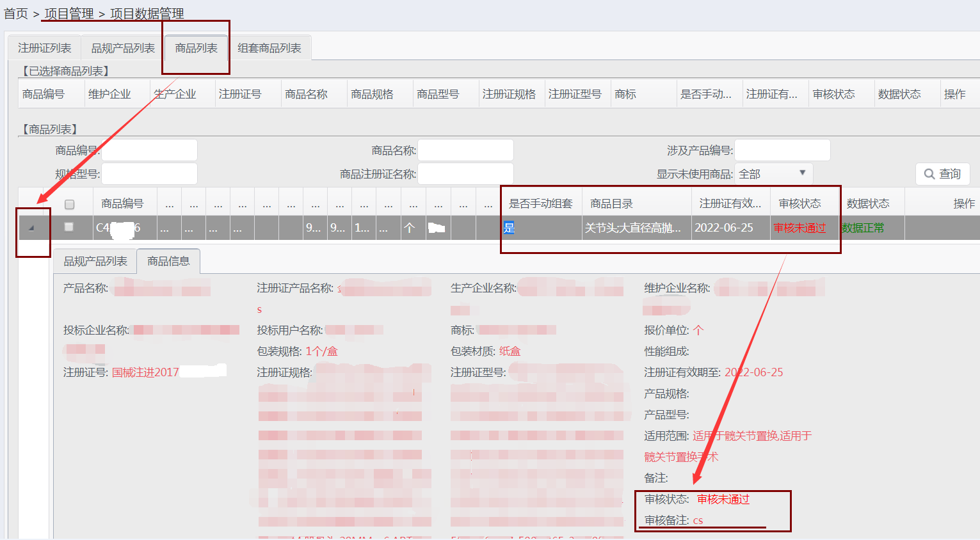
Task: Click the 查询 search button
Action: (x=942, y=174)
